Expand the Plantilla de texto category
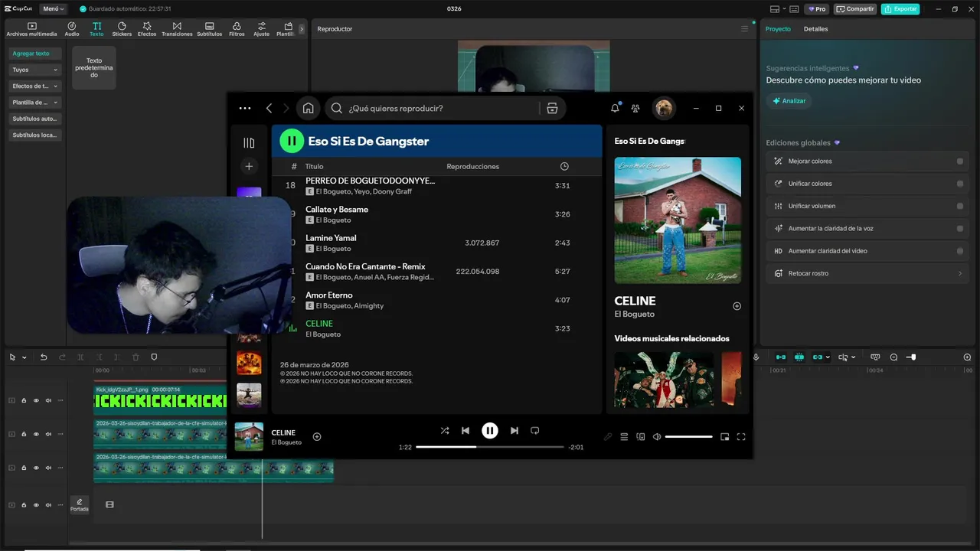Image resolution: width=980 pixels, height=551 pixels. point(34,103)
